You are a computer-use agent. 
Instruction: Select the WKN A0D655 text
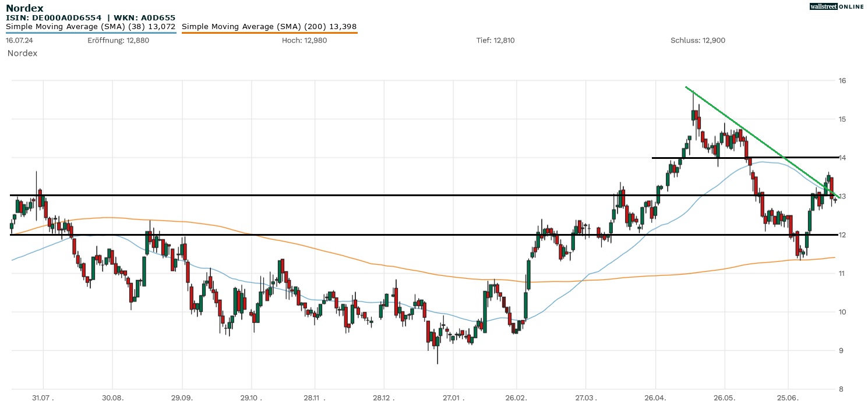click(x=143, y=18)
